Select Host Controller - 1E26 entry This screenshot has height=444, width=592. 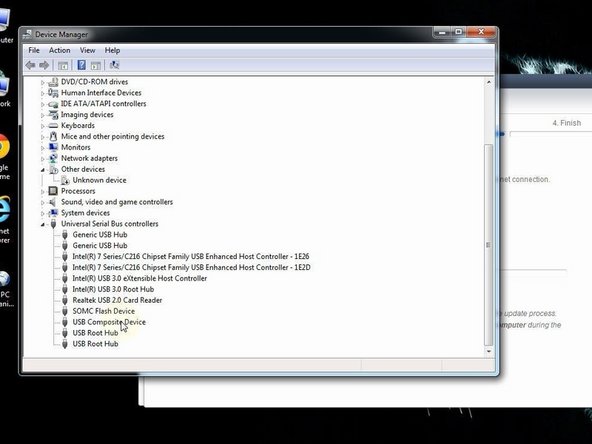(191, 256)
